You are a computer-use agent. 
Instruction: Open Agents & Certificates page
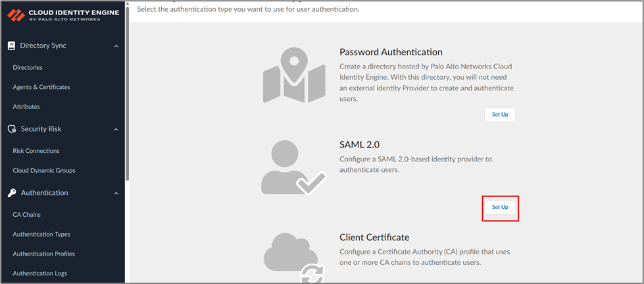41,87
